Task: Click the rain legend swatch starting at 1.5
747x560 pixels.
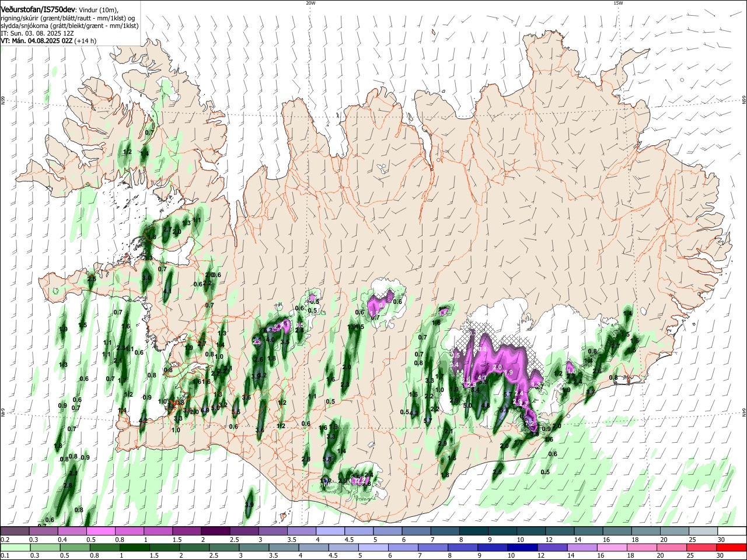Action: (165, 547)
